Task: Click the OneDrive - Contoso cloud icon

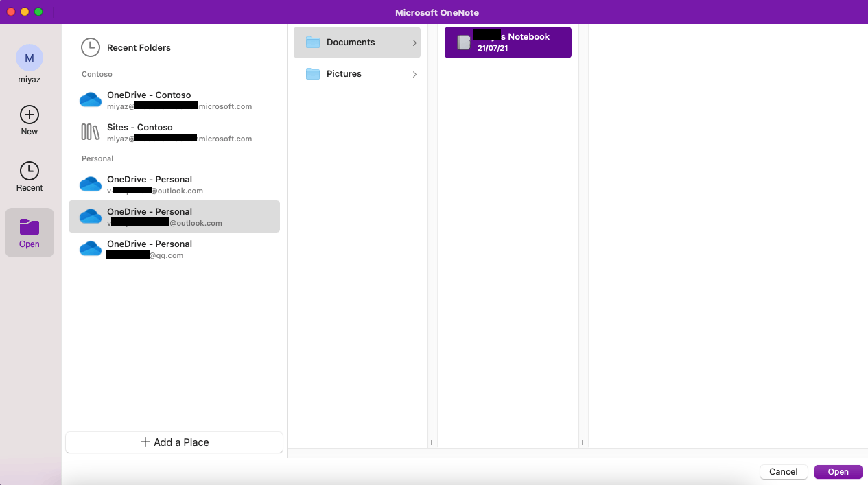Action: (91, 100)
